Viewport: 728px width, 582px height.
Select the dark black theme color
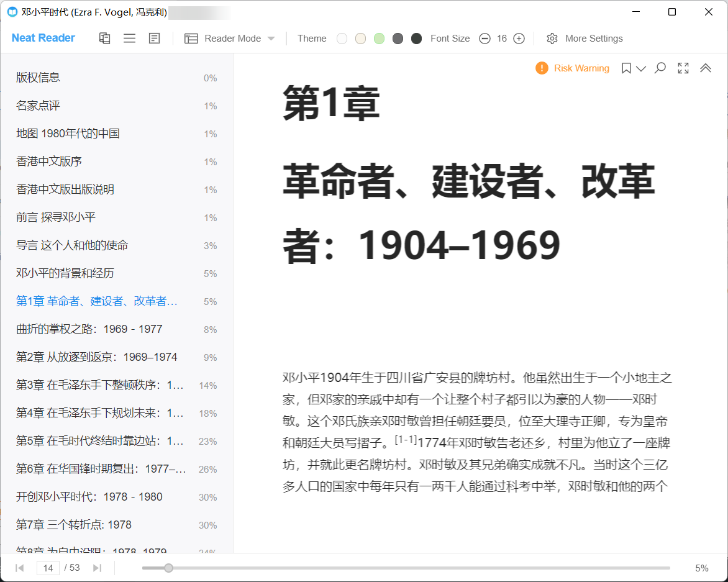click(x=416, y=39)
